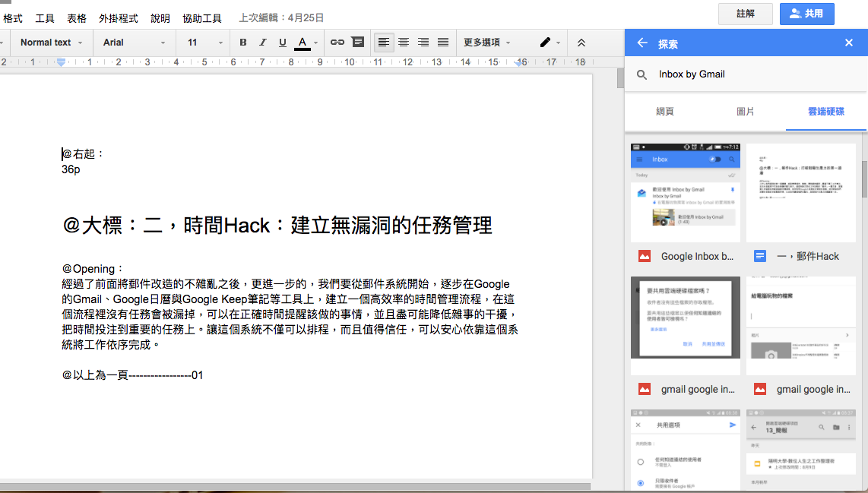The height and width of the screenshot is (493, 868).
Task: Open 共用選項 screenshot thumbnail
Action: pyautogui.click(x=686, y=449)
